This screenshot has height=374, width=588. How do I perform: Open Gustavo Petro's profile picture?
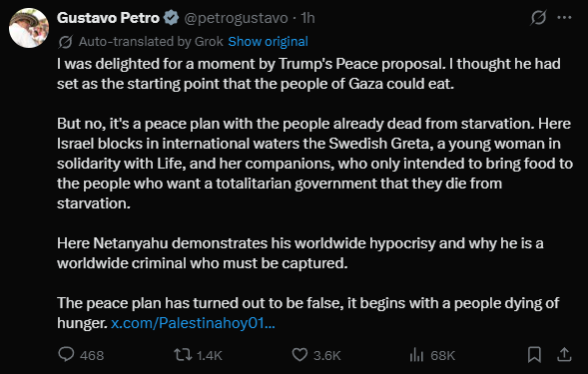tap(29, 28)
